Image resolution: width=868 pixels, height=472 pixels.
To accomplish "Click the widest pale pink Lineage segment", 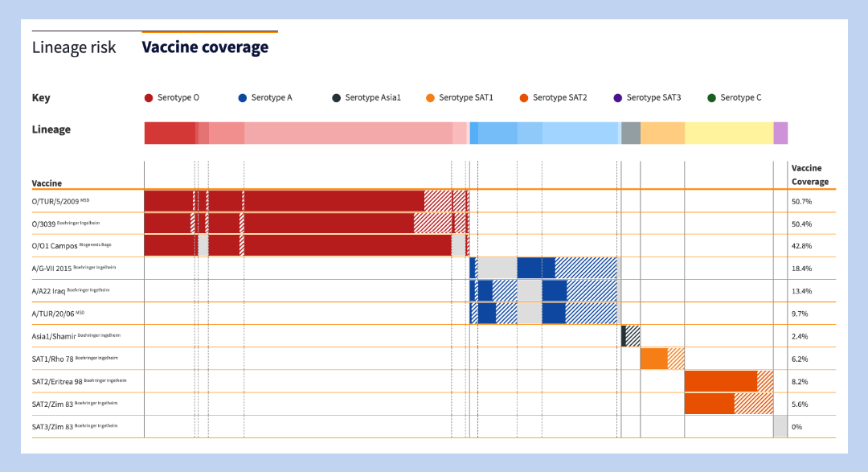I will coord(348,133).
